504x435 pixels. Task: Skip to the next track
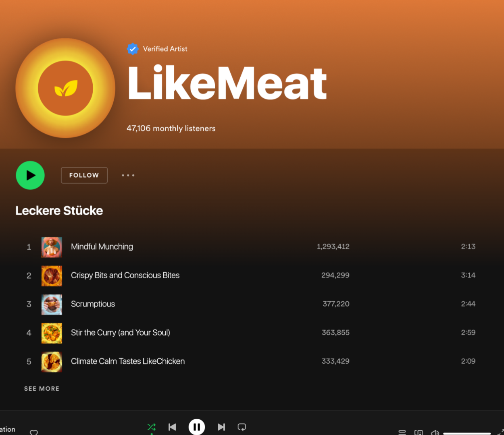[x=221, y=427]
